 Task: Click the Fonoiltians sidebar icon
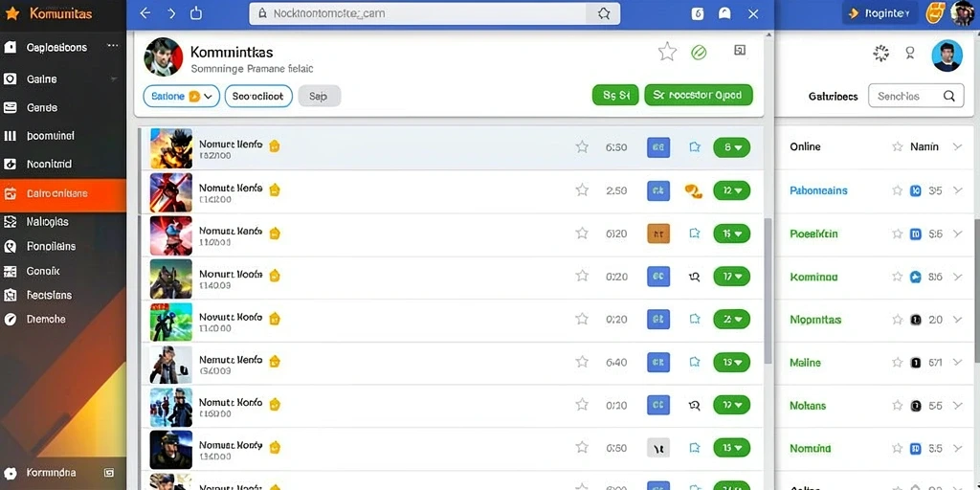(x=10, y=246)
